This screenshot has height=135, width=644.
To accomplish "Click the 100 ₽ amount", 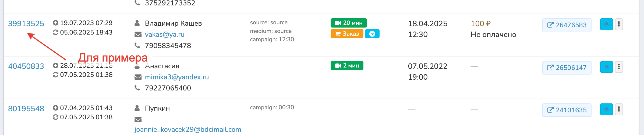I will [480, 24].
